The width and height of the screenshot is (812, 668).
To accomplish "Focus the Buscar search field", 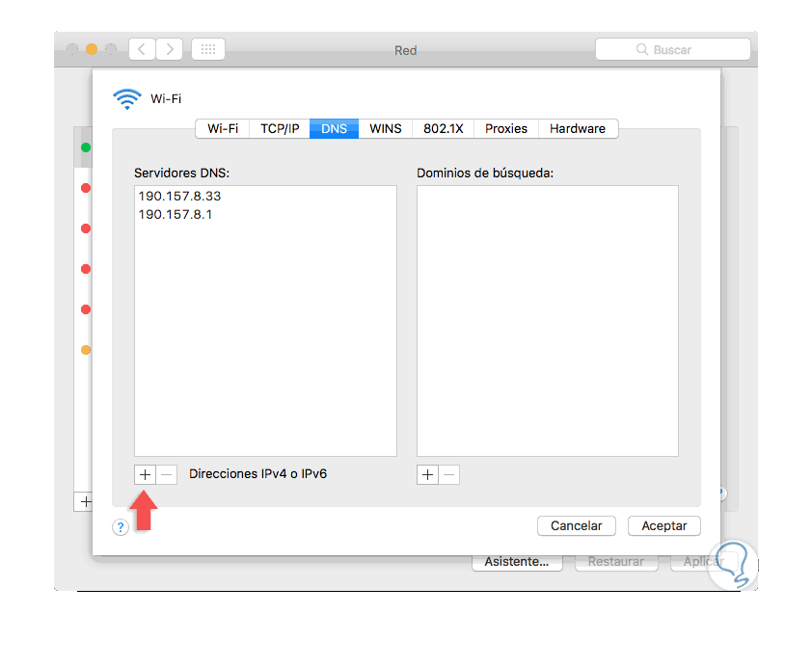I will pos(673,50).
